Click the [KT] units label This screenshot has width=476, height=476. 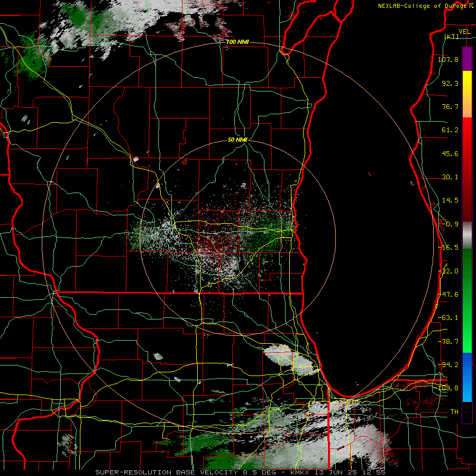coord(452,36)
